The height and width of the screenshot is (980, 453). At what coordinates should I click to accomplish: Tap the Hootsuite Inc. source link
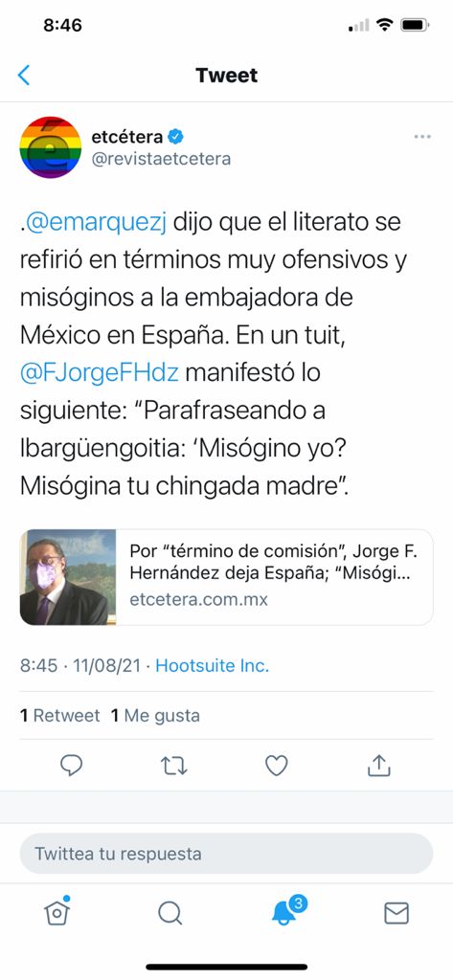212,666
